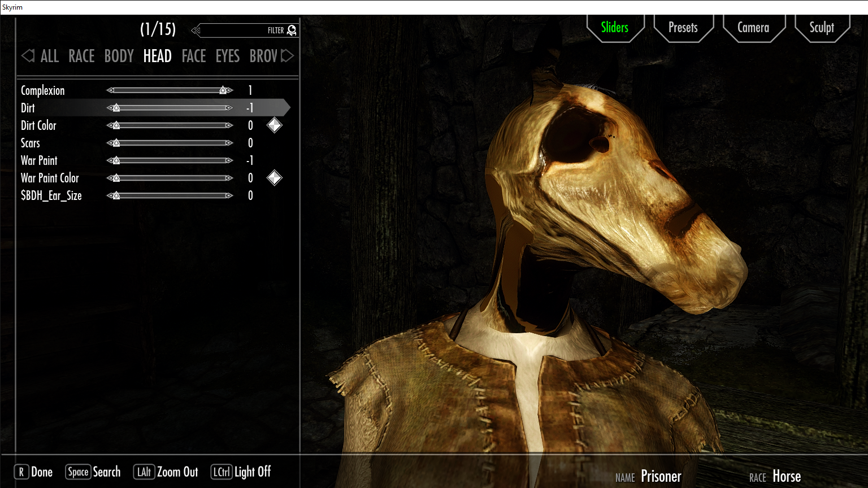Open the Camera panel
This screenshot has width=868, height=488.
753,27
